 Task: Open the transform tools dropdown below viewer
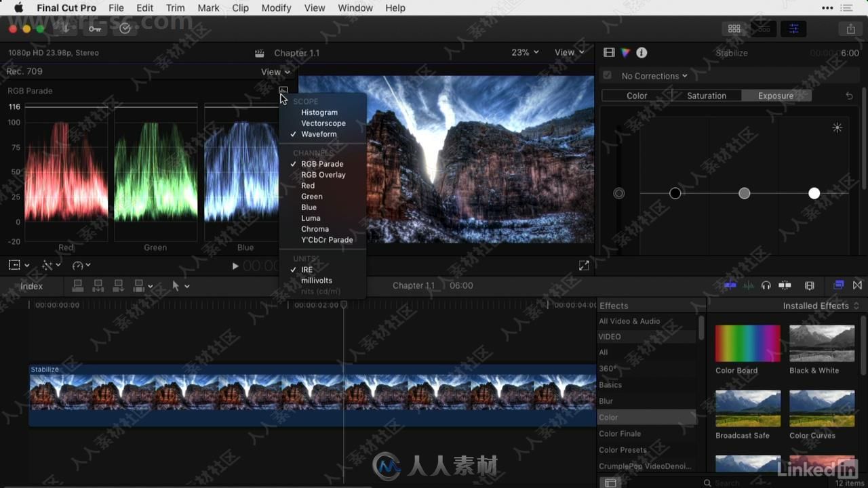coord(18,266)
